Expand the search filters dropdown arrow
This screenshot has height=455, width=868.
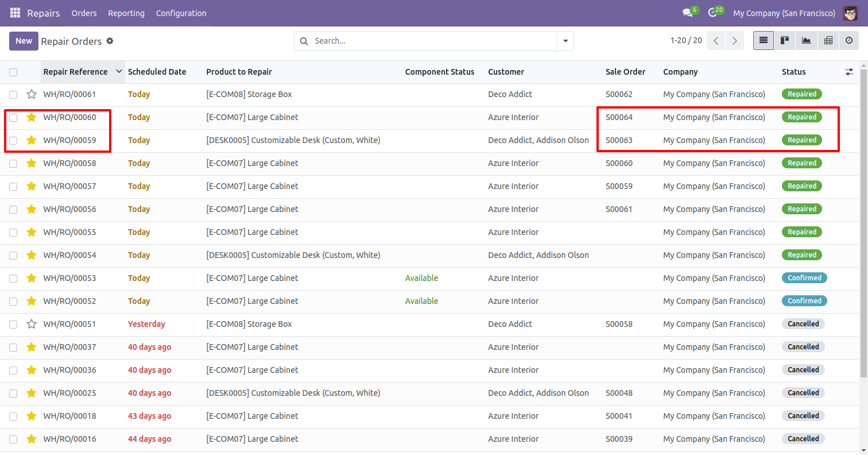click(x=565, y=41)
